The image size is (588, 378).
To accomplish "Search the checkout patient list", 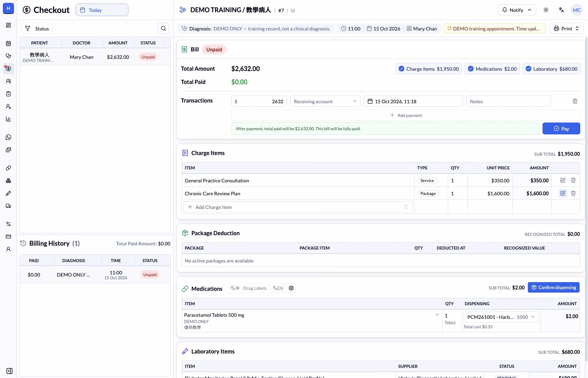I will (163, 28).
